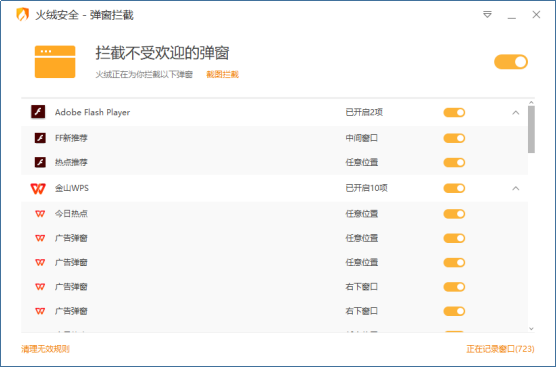
Task: Click the scrollbar up arrow
Action: click(531, 103)
